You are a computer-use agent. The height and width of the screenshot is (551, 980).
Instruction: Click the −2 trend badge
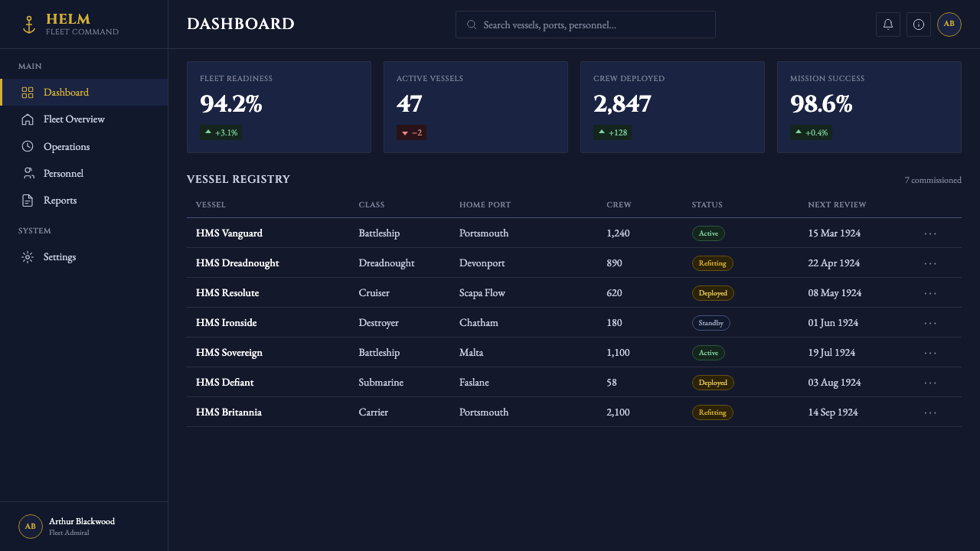click(x=412, y=132)
